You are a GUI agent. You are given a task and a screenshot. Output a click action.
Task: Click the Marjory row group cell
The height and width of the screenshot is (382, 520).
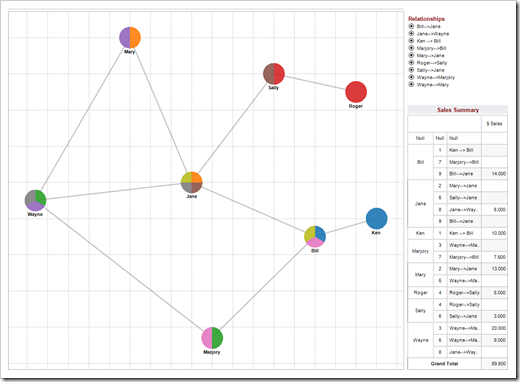click(x=420, y=251)
